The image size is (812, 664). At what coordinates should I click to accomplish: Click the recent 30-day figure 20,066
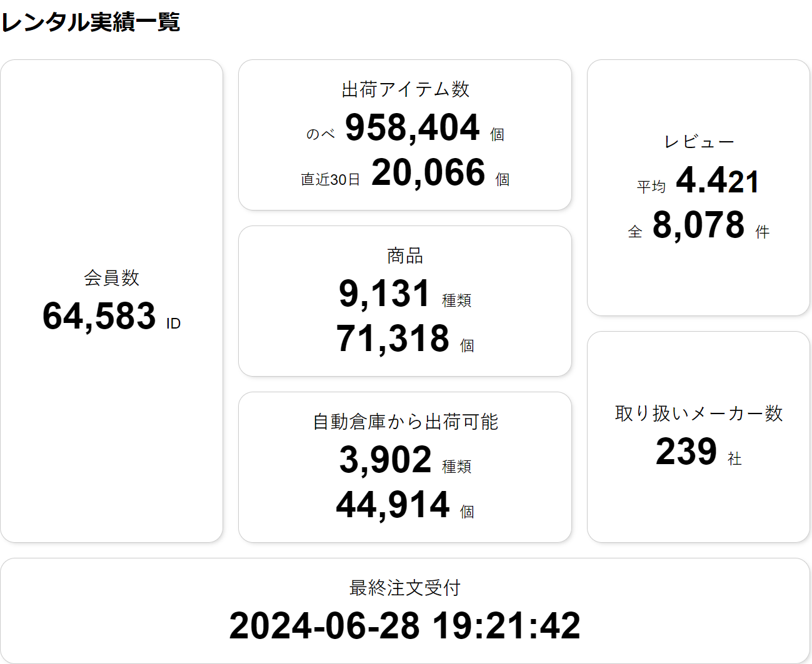coord(428,172)
